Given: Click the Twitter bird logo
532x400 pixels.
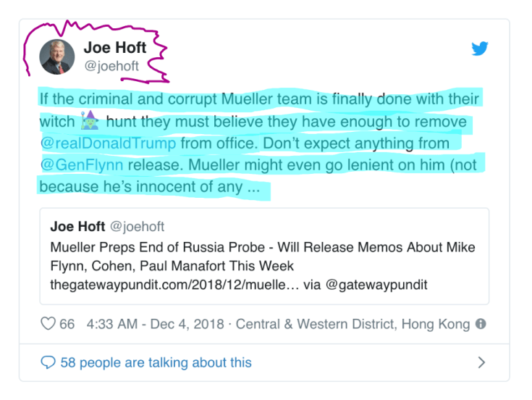Looking at the screenshot, I should [x=480, y=49].
